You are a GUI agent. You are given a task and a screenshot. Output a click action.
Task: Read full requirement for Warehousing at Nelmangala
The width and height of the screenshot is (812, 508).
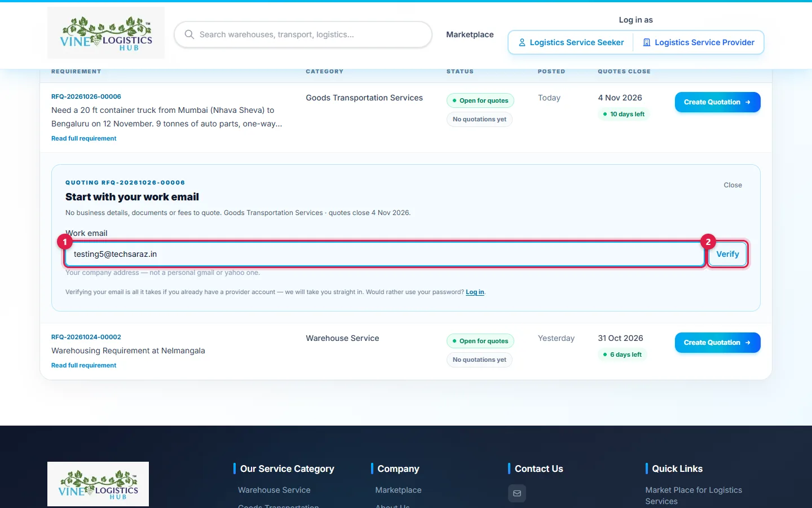(84, 365)
